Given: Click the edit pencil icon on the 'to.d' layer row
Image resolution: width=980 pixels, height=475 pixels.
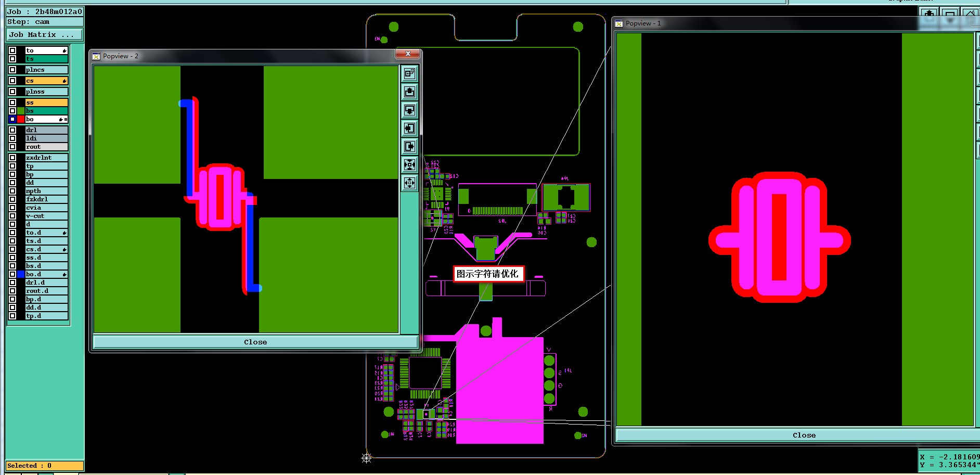Looking at the screenshot, I should click(65, 233).
